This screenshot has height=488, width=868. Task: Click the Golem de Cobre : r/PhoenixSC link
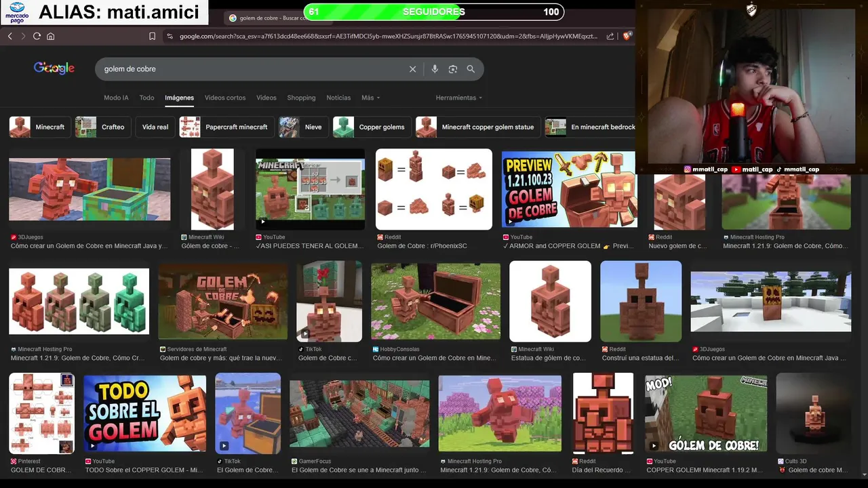click(422, 246)
